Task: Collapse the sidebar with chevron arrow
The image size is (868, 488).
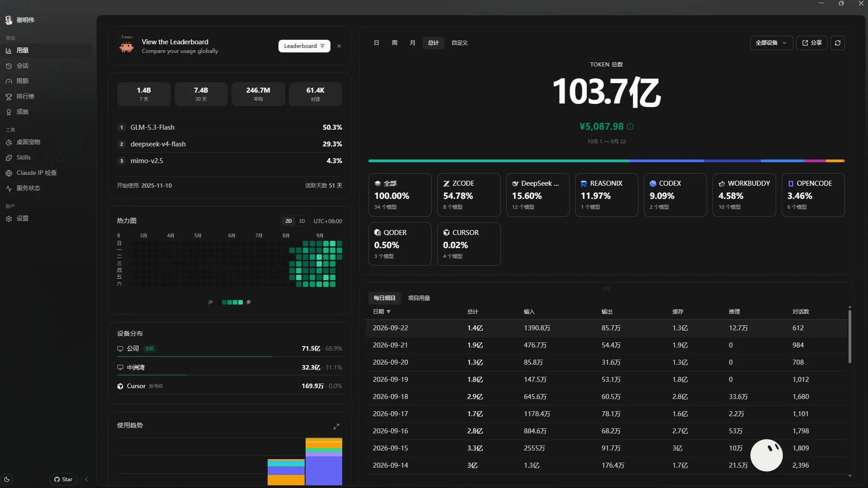Action: 86,479
